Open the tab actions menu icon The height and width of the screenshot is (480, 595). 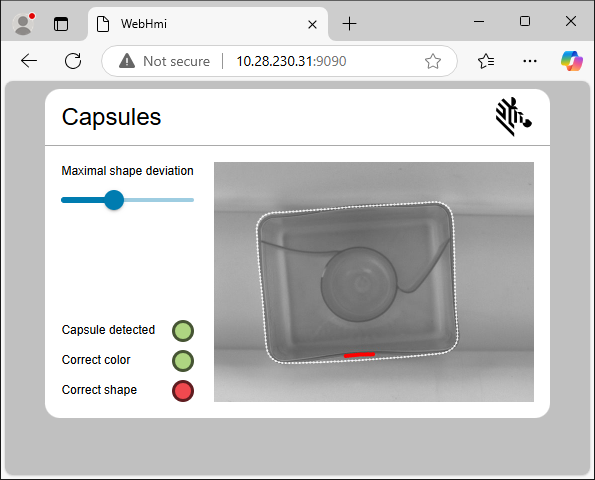(61, 24)
